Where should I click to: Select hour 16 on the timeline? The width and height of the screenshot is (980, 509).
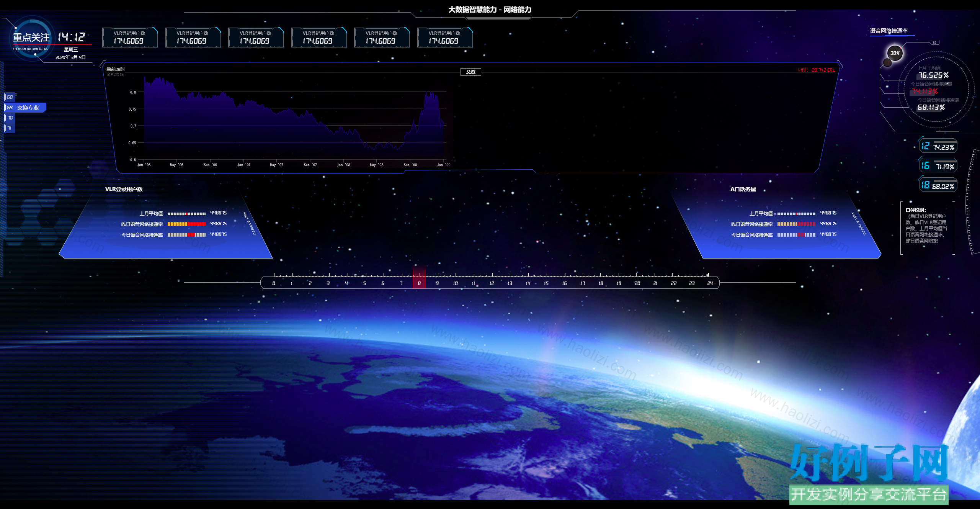(565, 283)
